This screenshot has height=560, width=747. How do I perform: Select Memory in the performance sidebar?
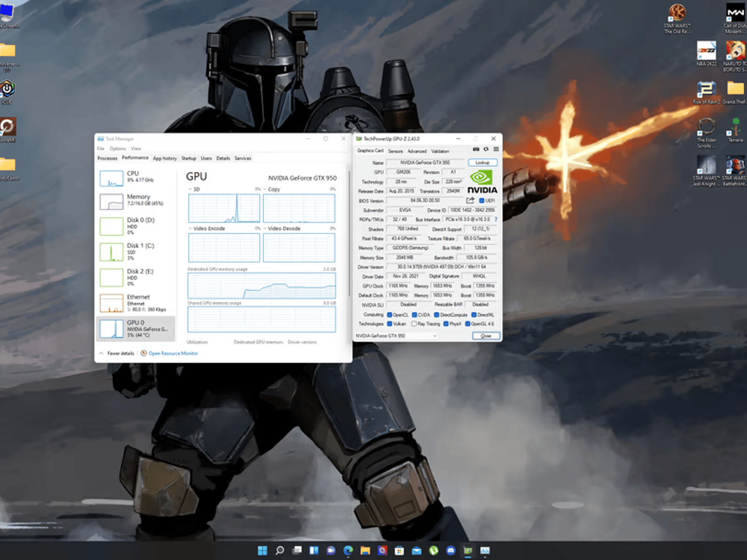click(136, 201)
